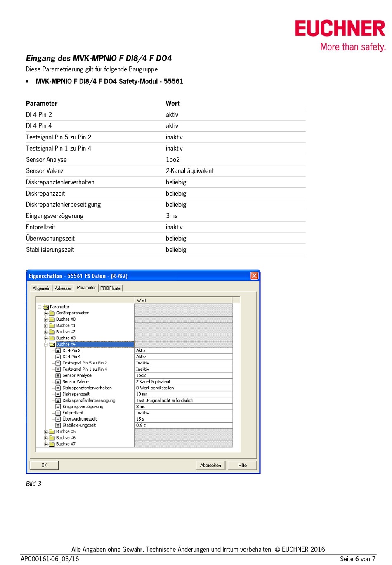Open the 0,8 s Stabilisierungszeit value
This screenshot has height=565, width=392.
184,425
